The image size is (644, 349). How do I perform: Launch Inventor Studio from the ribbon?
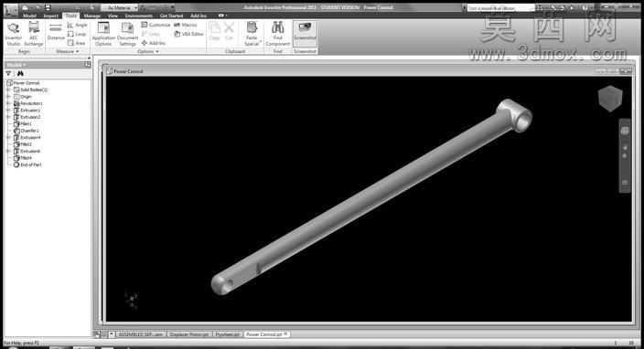(13, 34)
